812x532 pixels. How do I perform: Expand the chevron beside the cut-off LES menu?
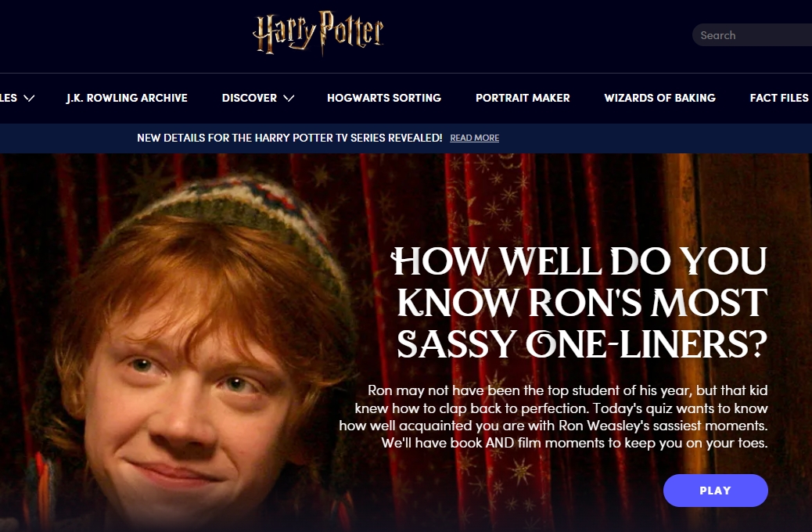[x=30, y=98]
